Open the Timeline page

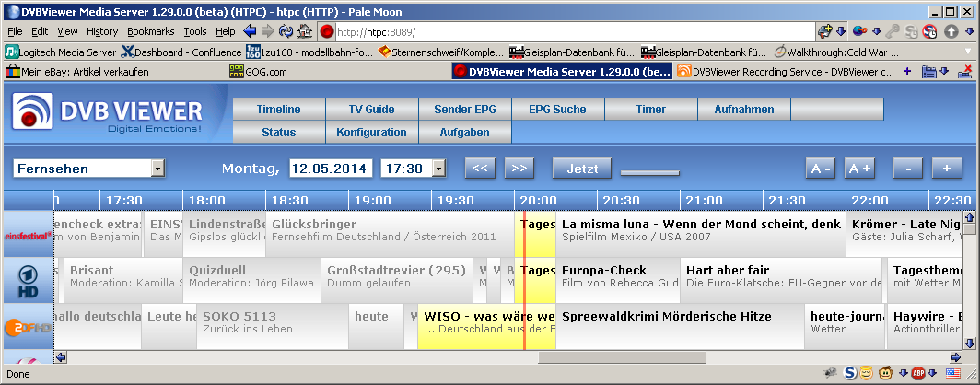[x=279, y=110]
